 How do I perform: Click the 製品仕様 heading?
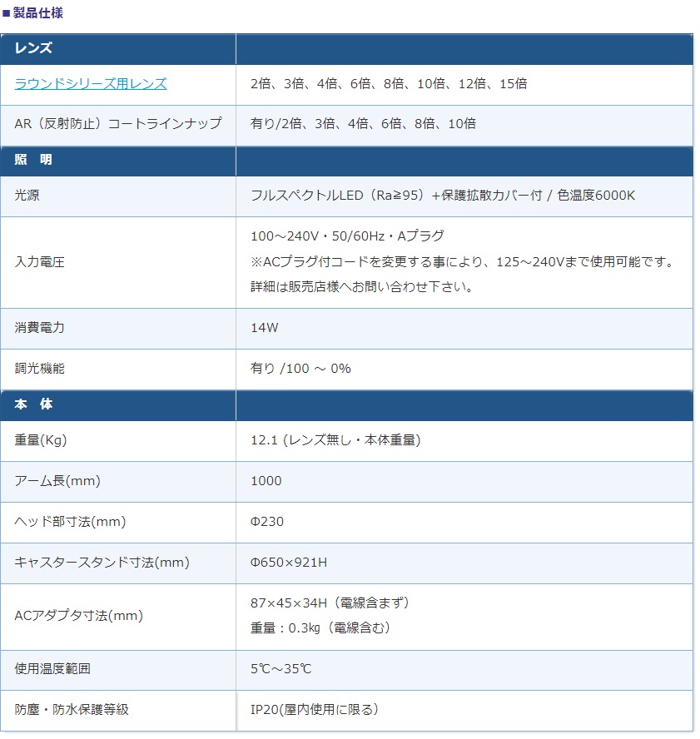click(x=37, y=12)
